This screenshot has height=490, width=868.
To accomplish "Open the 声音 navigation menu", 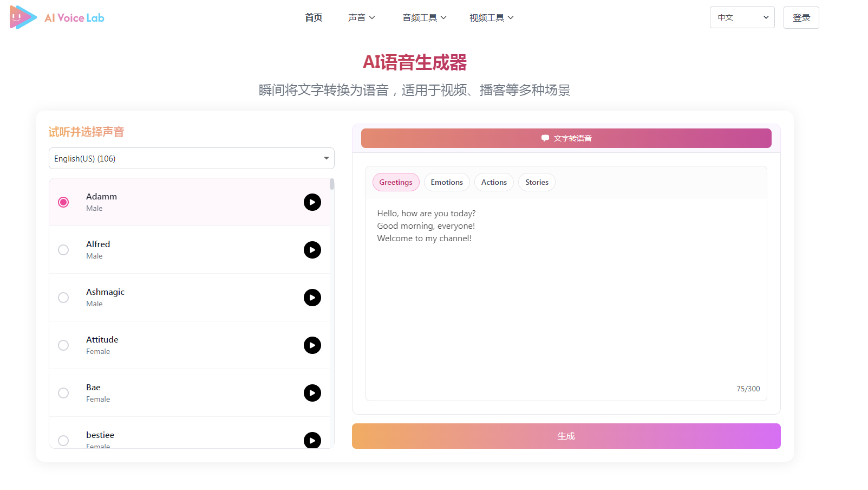I will click(362, 17).
